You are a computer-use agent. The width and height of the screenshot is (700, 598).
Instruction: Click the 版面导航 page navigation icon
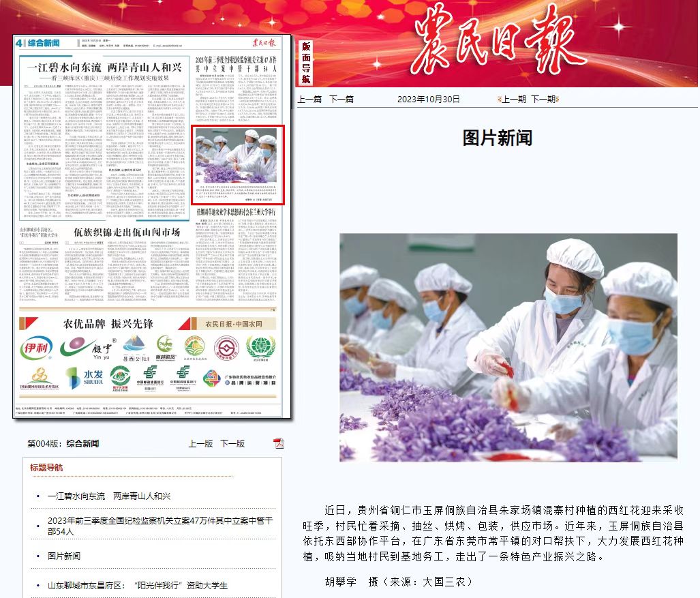[x=306, y=62]
